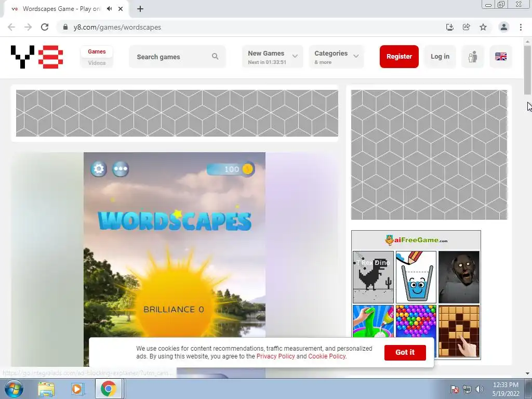This screenshot has height=399, width=532.
Task: Open Chrome profile avatar
Action: click(x=504, y=27)
